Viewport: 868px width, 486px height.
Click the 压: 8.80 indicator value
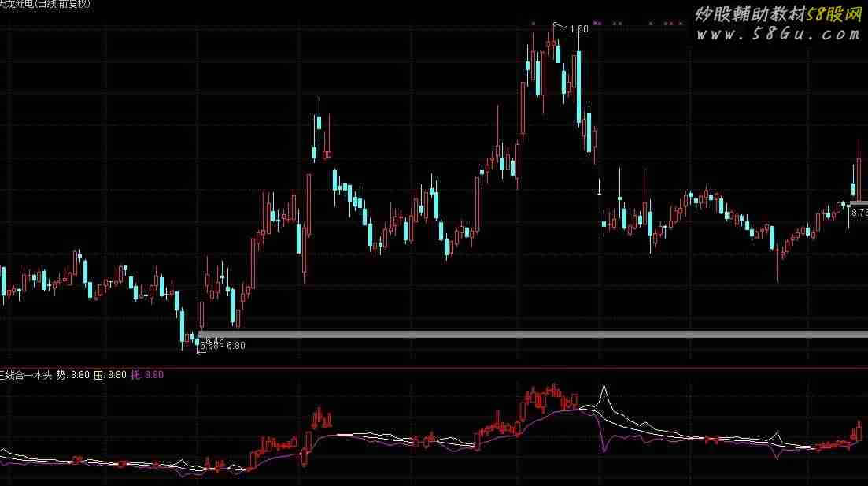pyautogui.click(x=109, y=375)
